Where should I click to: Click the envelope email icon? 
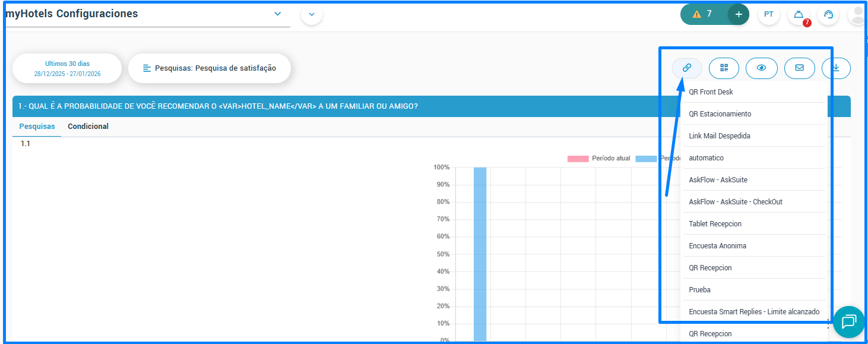pyautogui.click(x=799, y=68)
